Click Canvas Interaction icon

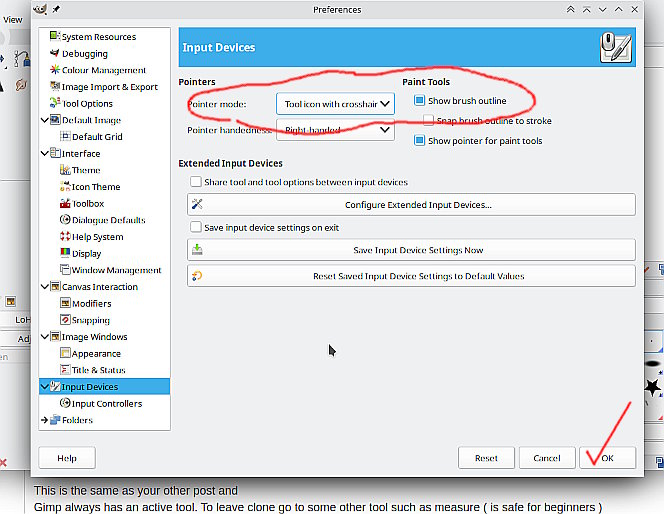point(55,287)
